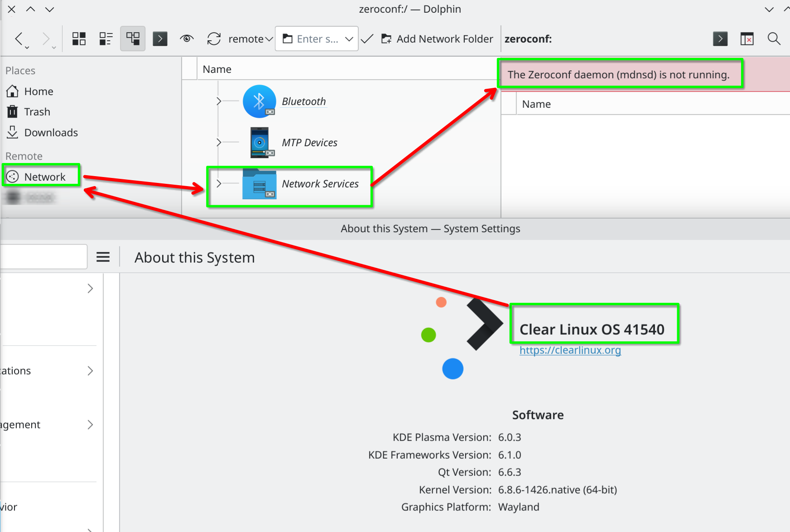Click Qt Version value 6.6.3
The height and width of the screenshot is (532, 790).
(x=510, y=472)
